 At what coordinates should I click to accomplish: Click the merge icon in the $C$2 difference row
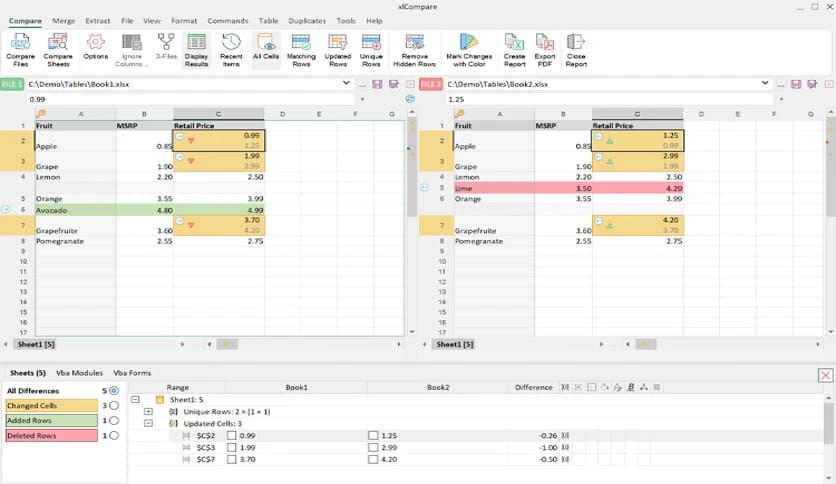click(x=565, y=435)
